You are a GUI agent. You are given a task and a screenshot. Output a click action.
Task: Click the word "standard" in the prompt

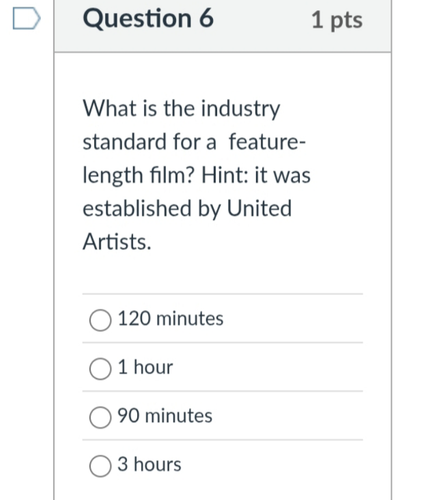124,141
